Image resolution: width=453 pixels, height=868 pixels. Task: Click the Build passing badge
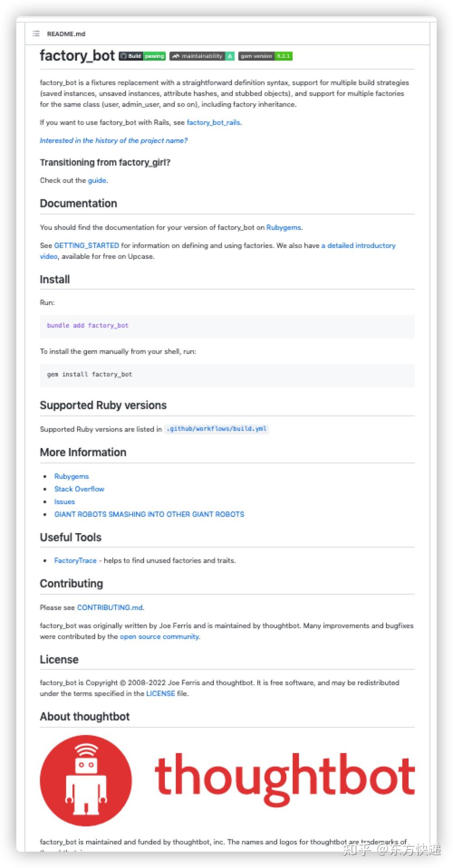[142, 56]
